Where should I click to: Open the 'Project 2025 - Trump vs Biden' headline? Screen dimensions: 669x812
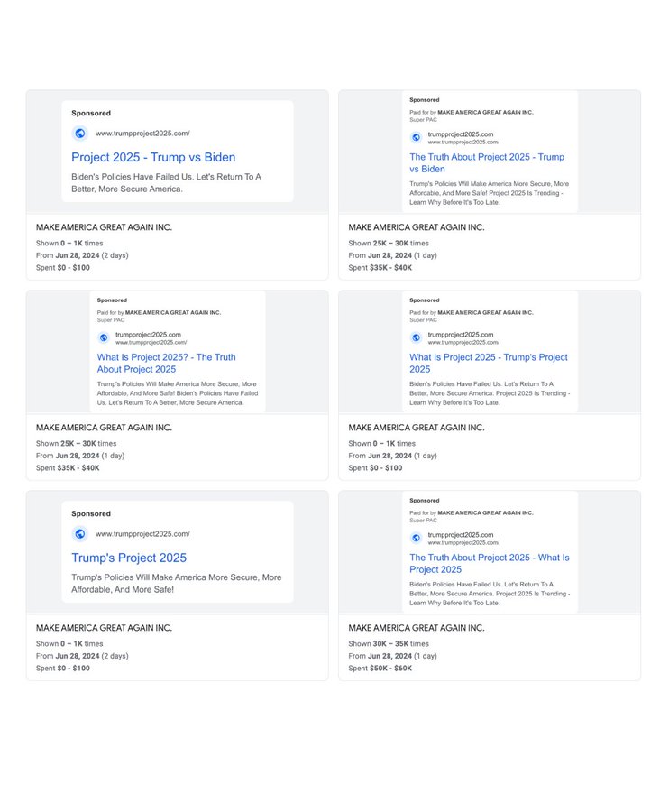153,157
